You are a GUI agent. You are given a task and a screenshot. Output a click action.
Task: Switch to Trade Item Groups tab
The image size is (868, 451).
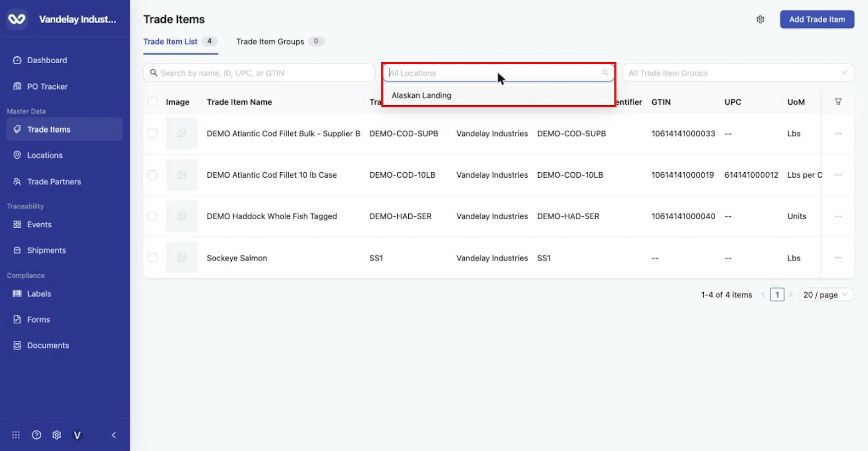[x=280, y=41]
